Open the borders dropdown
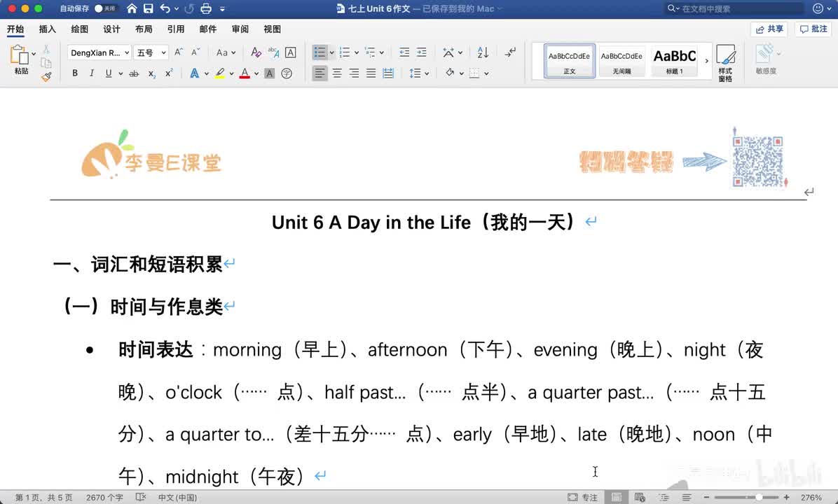 point(486,73)
